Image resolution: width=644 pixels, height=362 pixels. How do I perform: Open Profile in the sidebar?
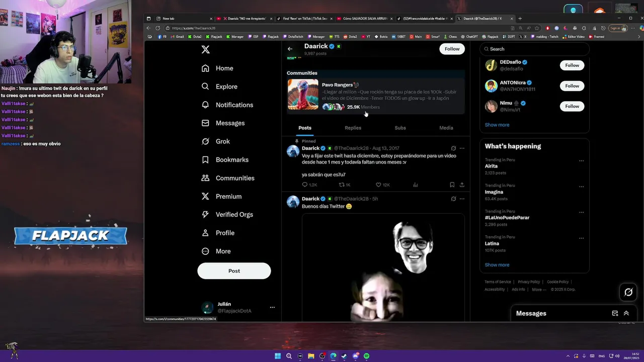click(218, 233)
